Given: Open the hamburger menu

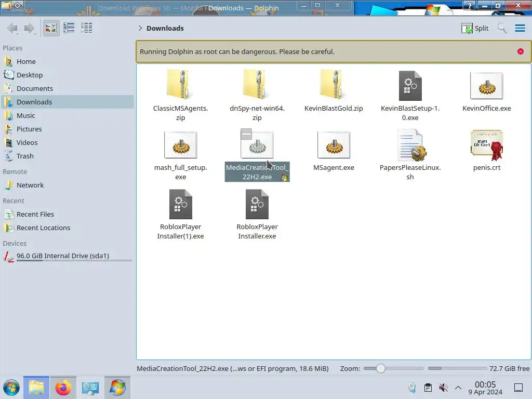Looking at the screenshot, I should click(x=520, y=28).
